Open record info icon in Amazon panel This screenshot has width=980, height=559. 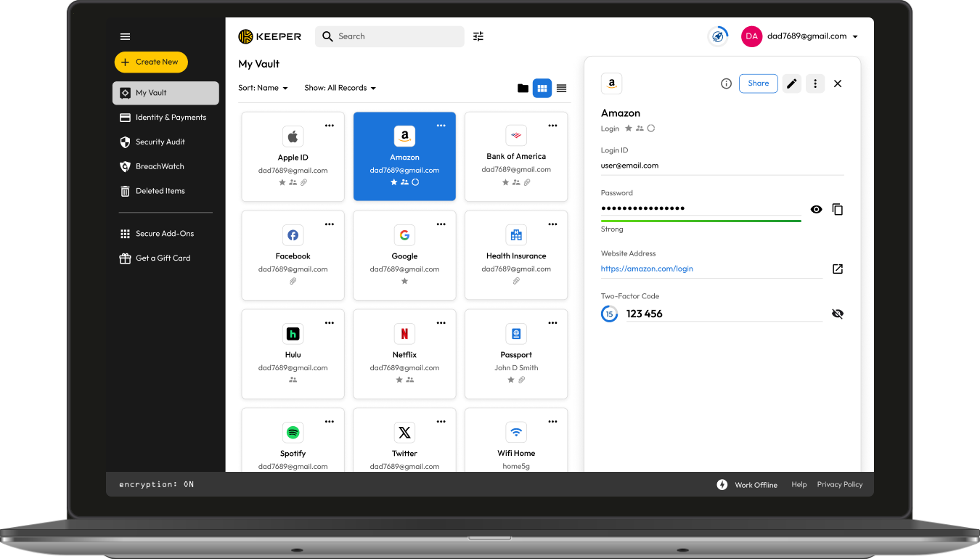pyautogui.click(x=726, y=83)
